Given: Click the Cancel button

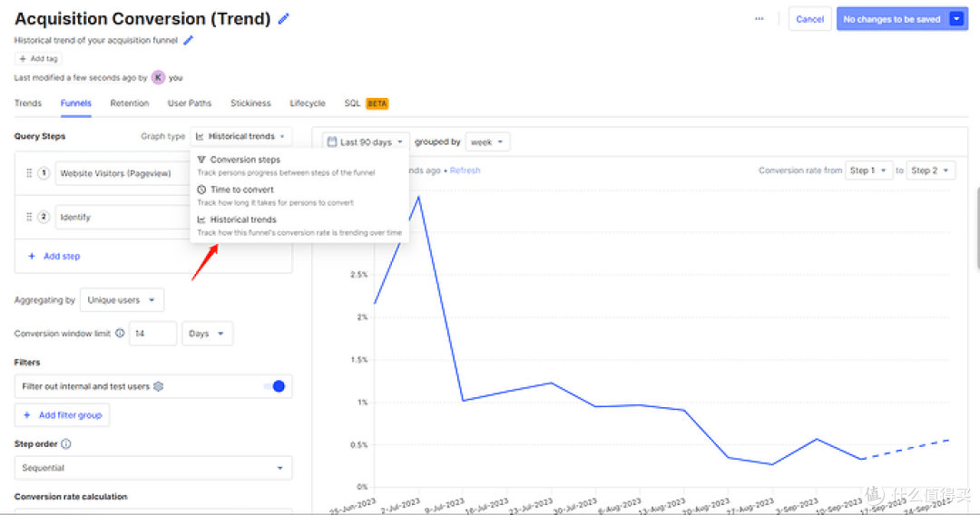Looking at the screenshot, I should [810, 19].
